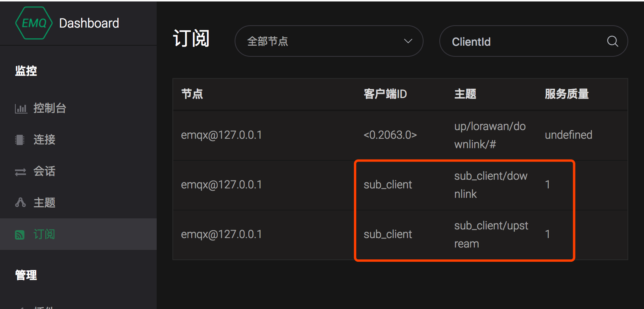The width and height of the screenshot is (644, 309).
Task: Open the 全部节点 node dropdown
Action: pos(329,41)
